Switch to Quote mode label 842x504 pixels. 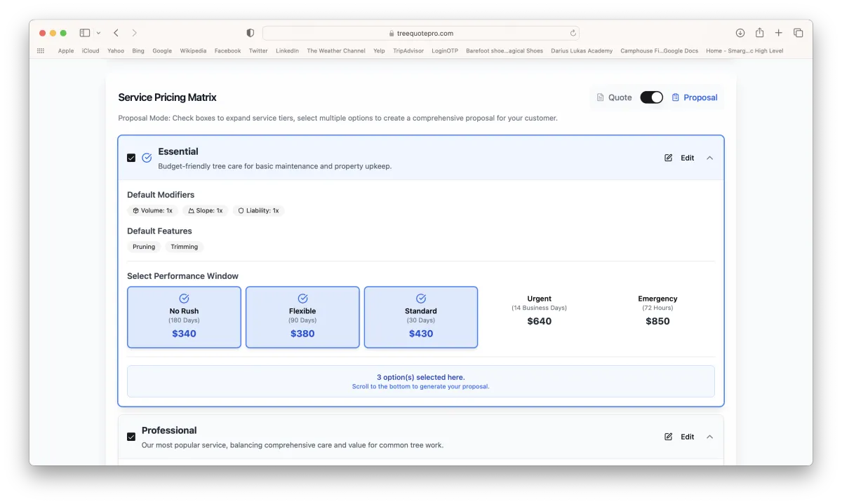(x=614, y=97)
